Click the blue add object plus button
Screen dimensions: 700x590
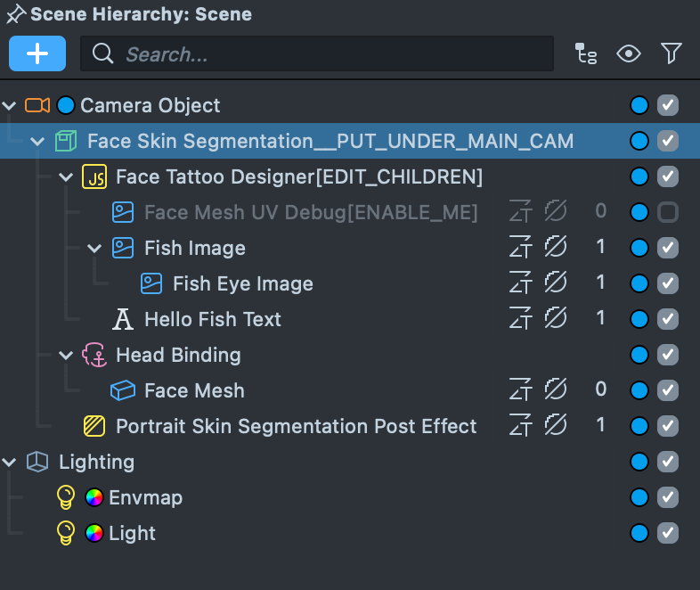[37, 53]
